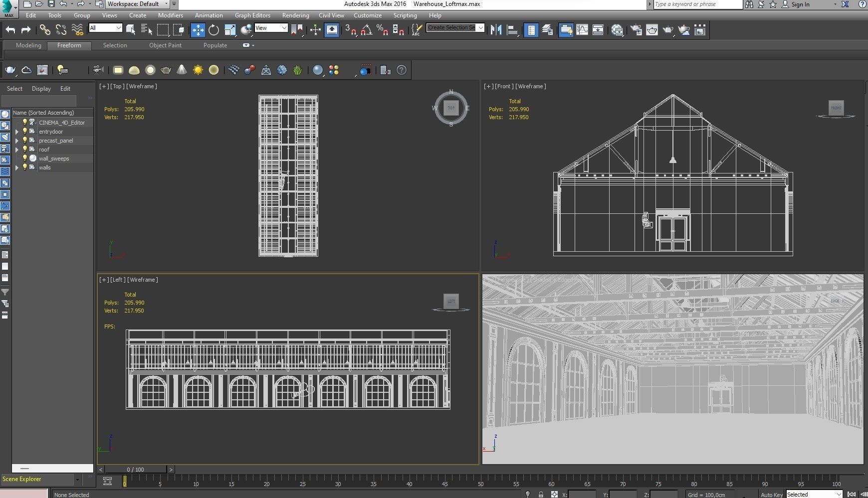This screenshot has height=498, width=868.
Task: Click the Mirror tool icon
Action: coord(496,30)
